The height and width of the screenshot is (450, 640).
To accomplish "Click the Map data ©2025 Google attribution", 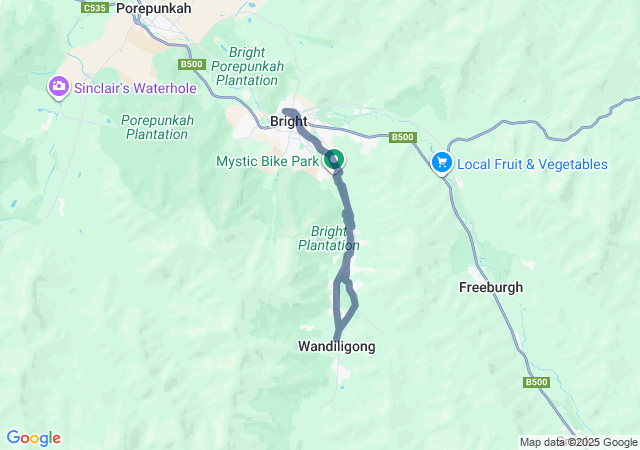I will (x=578, y=442).
